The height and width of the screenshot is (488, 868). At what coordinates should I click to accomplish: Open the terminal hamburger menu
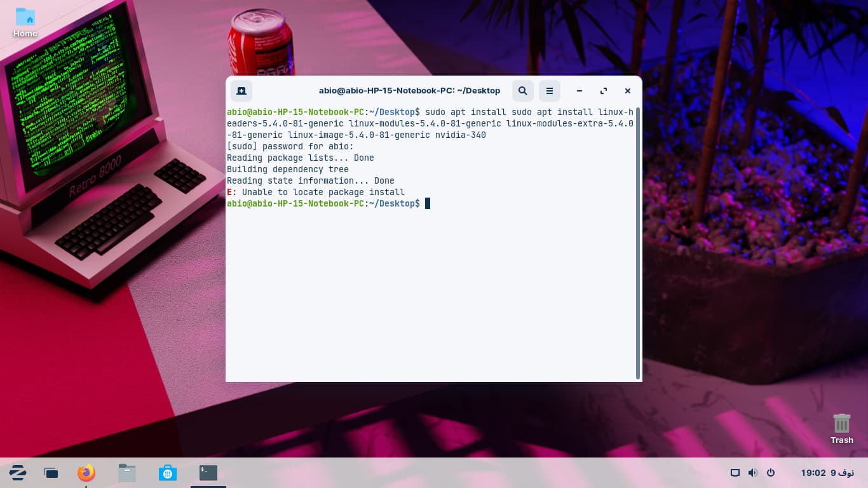pos(550,91)
